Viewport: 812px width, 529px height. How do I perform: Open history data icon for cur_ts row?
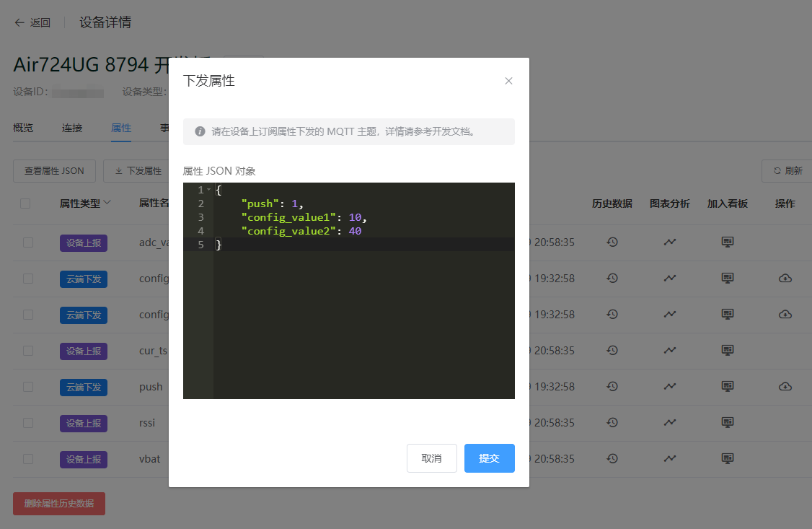pos(613,350)
